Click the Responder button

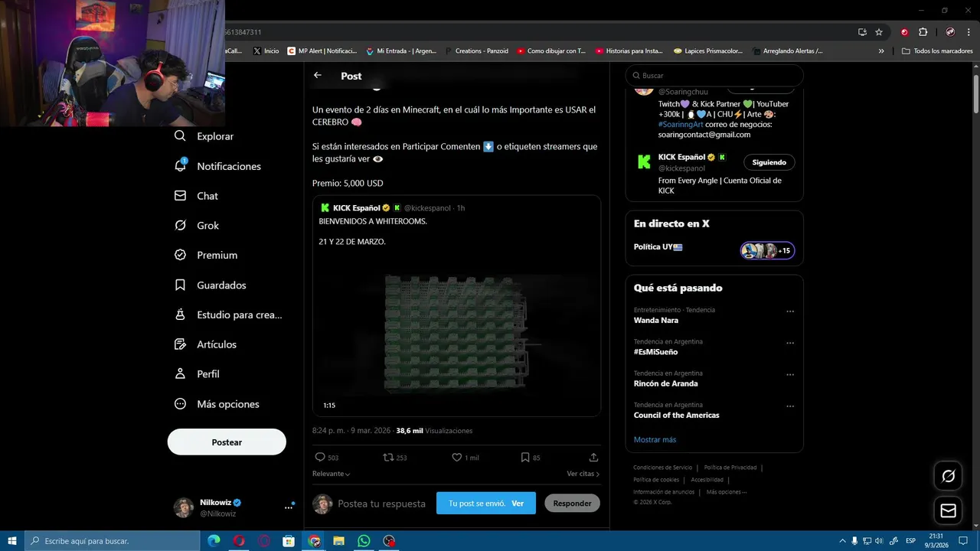tap(572, 503)
